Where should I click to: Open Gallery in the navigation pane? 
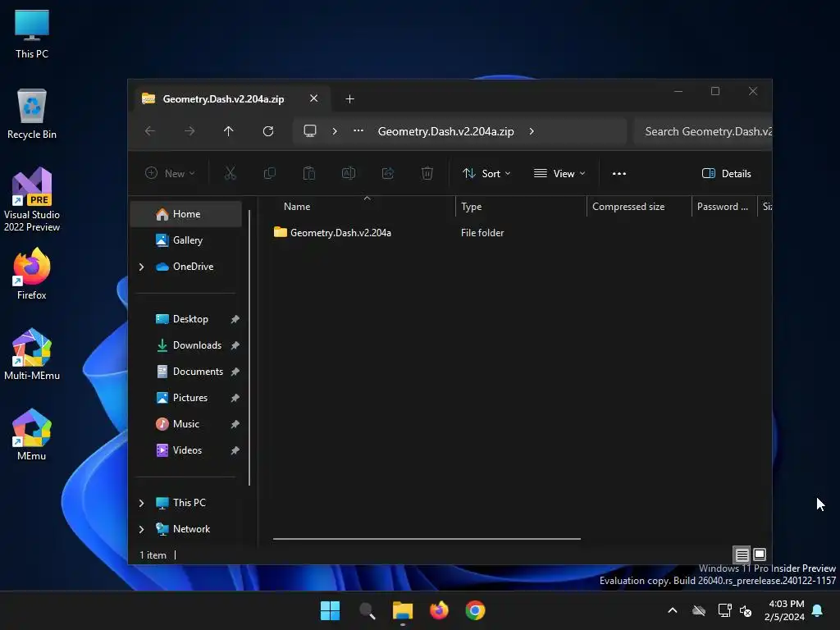click(x=186, y=240)
